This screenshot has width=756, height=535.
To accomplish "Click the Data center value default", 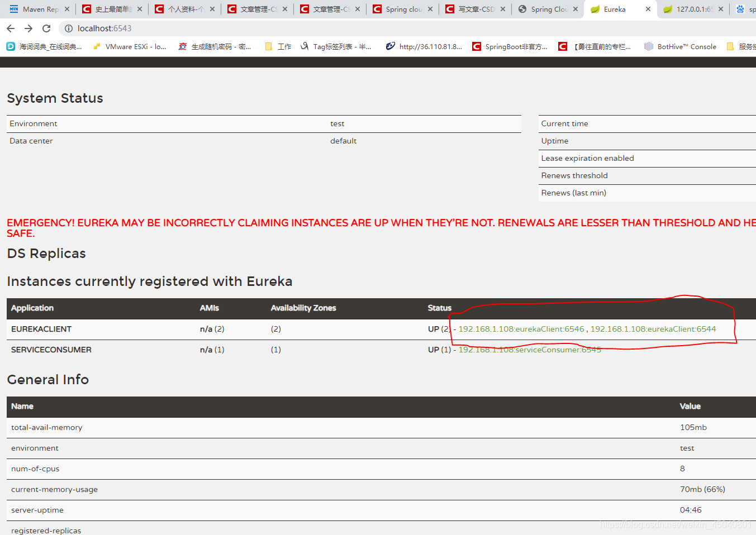I will pos(343,141).
